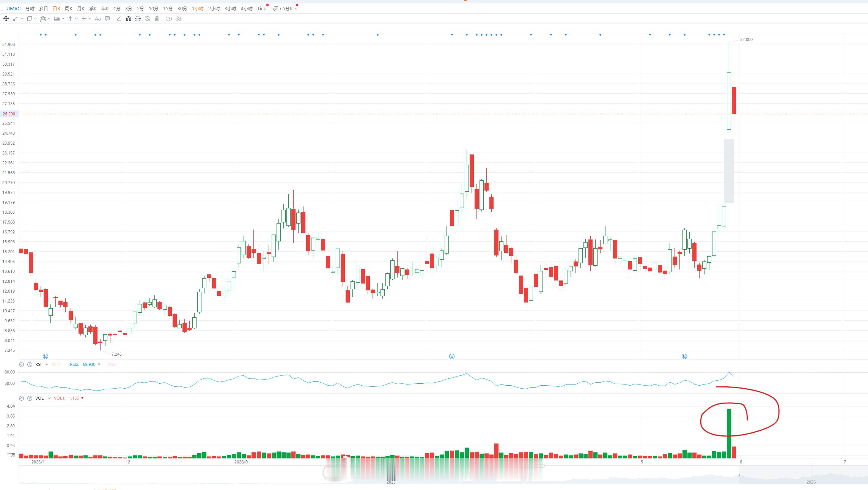868x490 pixels.
Task: Select the Tick chart view
Action: pos(261,8)
